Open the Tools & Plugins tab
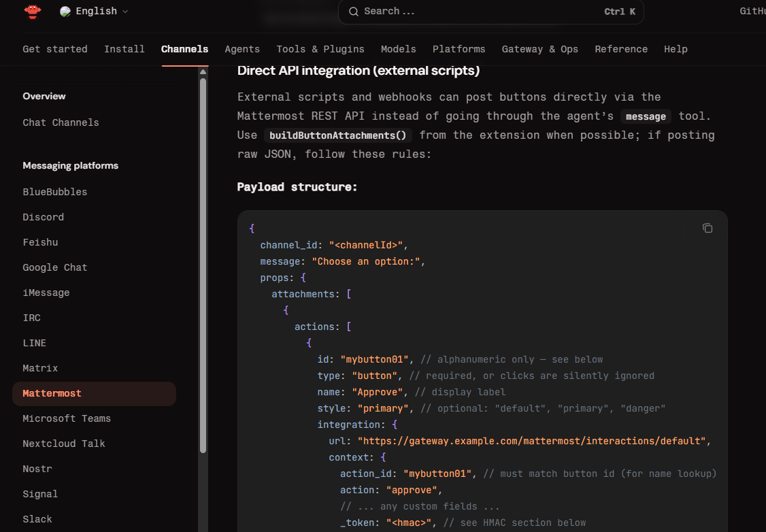 (x=320, y=49)
